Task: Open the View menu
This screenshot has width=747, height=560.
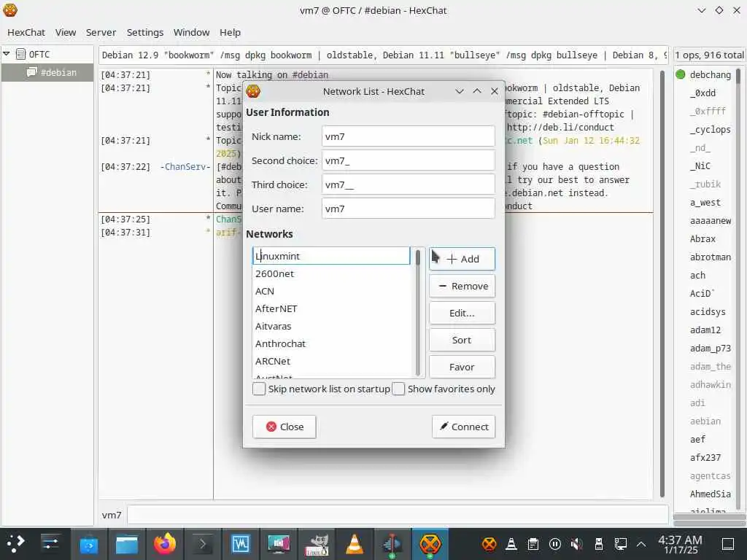Action: [66, 32]
